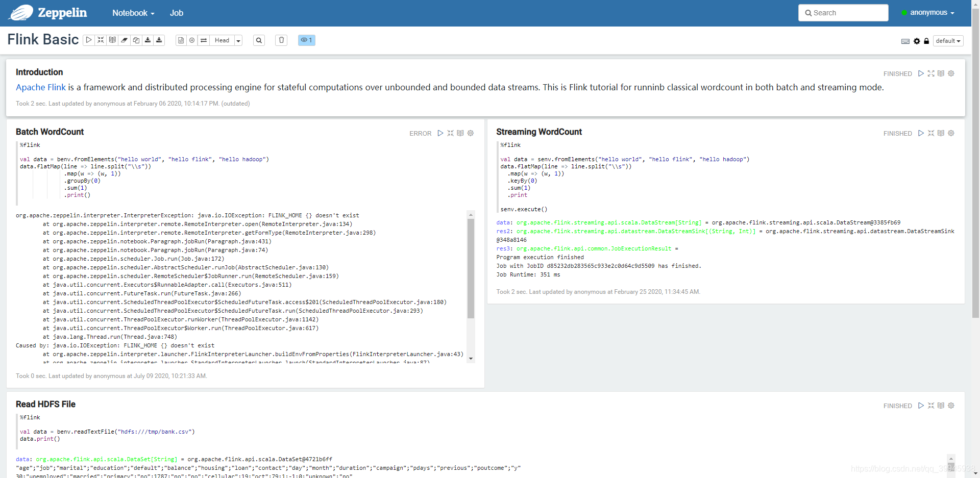Open settings gear of Introduction paragraph
The image size is (980, 478).
[951, 73]
